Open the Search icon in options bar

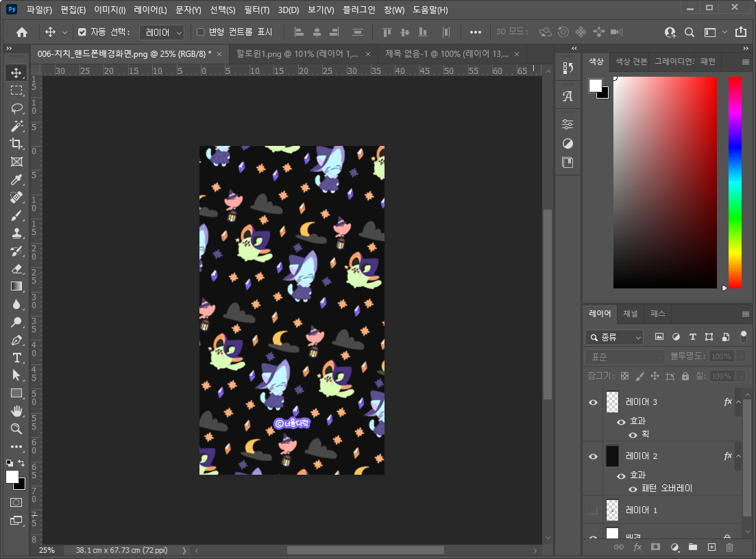690,32
